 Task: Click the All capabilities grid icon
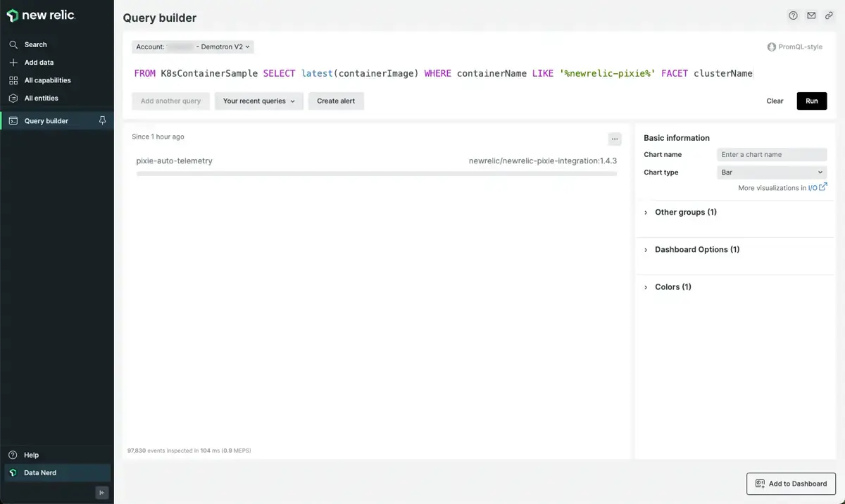pyautogui.click(x=13, y=80)
